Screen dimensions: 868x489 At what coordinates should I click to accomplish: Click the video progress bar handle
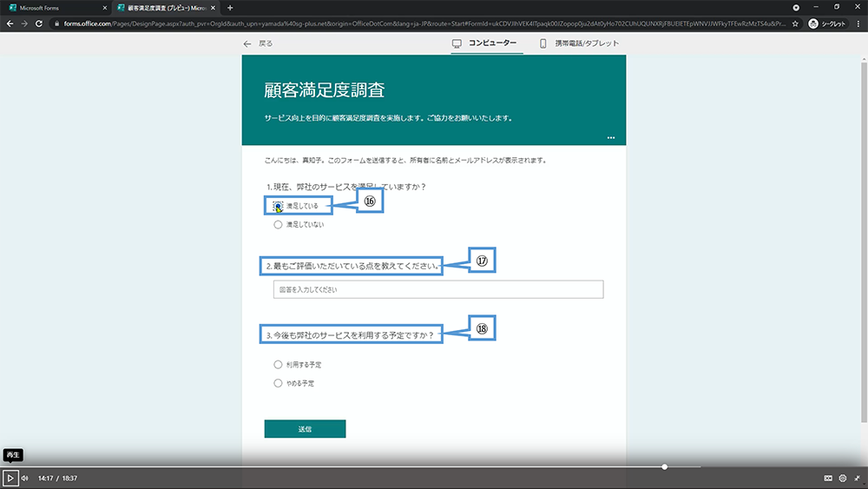pos(664,466)
